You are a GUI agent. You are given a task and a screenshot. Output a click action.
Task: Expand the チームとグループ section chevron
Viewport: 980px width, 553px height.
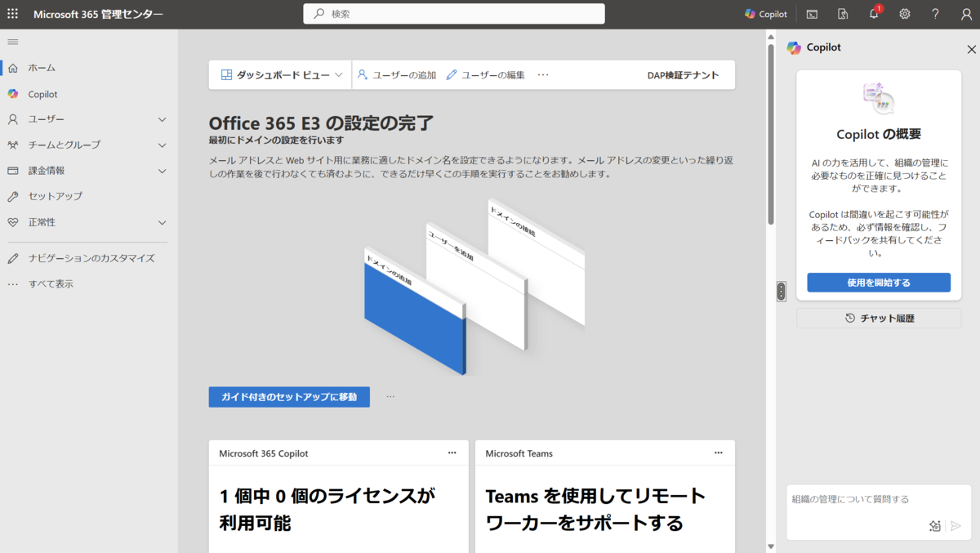coord(162,145)
